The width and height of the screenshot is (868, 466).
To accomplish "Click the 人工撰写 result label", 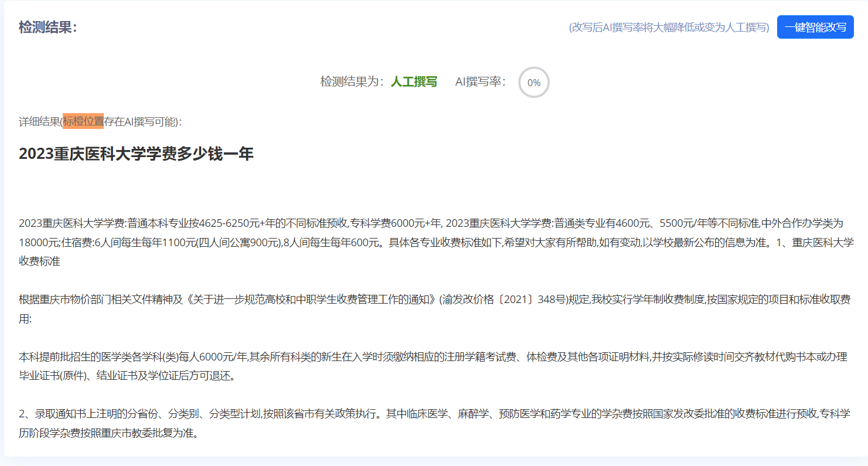I will (414, 82).
